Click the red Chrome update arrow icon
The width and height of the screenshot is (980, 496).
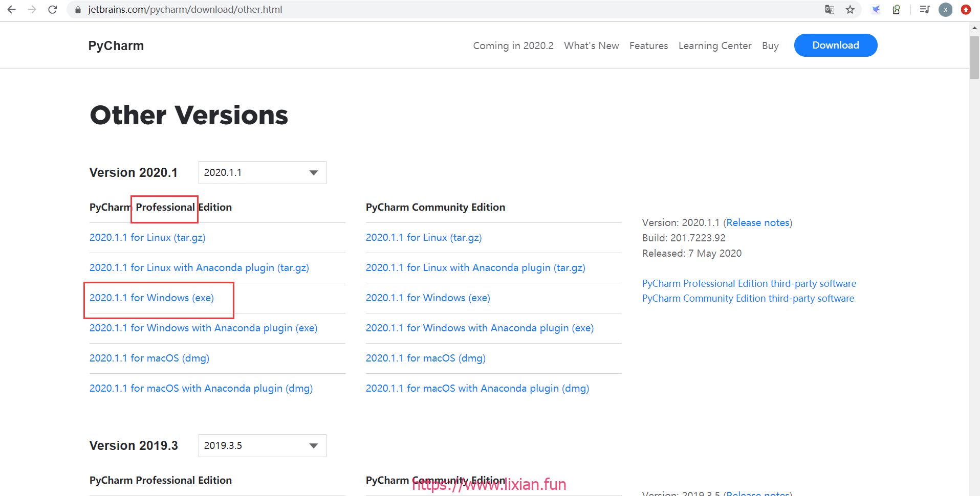966,10
